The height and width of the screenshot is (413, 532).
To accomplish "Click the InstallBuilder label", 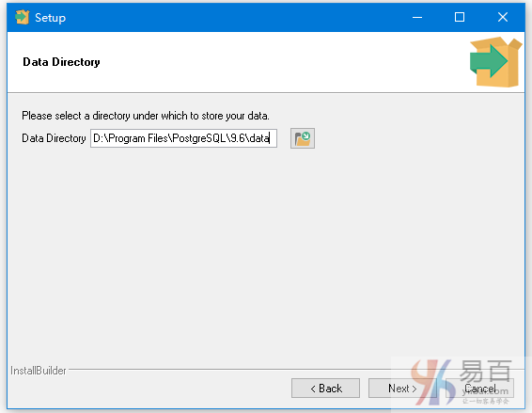I will pyautogui.click(x=39, y=371).
